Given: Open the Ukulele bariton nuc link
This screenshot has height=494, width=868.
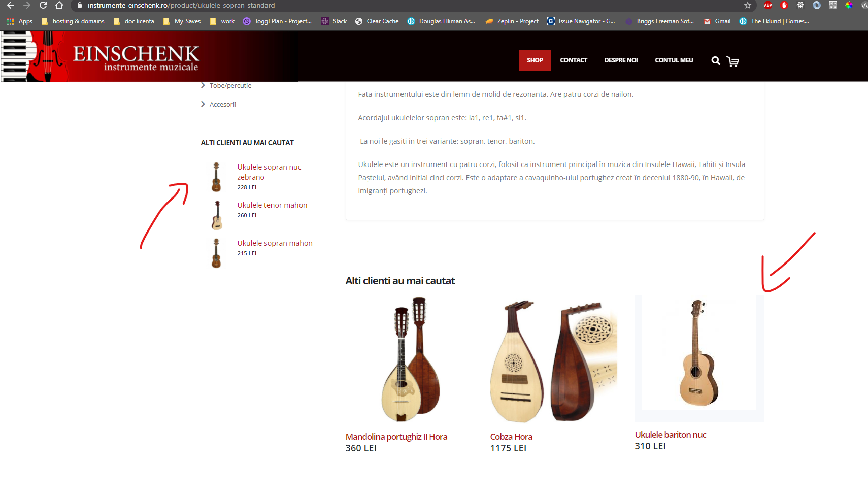Looking at the screenshot, I should point(671,435).
